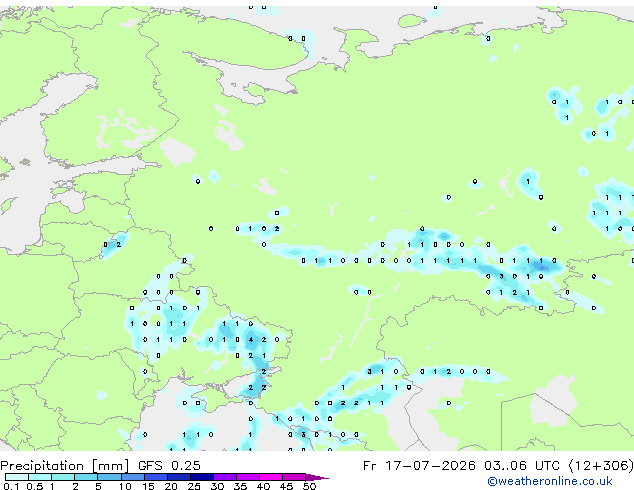Viewport: 634px width, 490px height.
Task: Pick the 20–25 mm dark blue swatch
Action: pos(179,477)
